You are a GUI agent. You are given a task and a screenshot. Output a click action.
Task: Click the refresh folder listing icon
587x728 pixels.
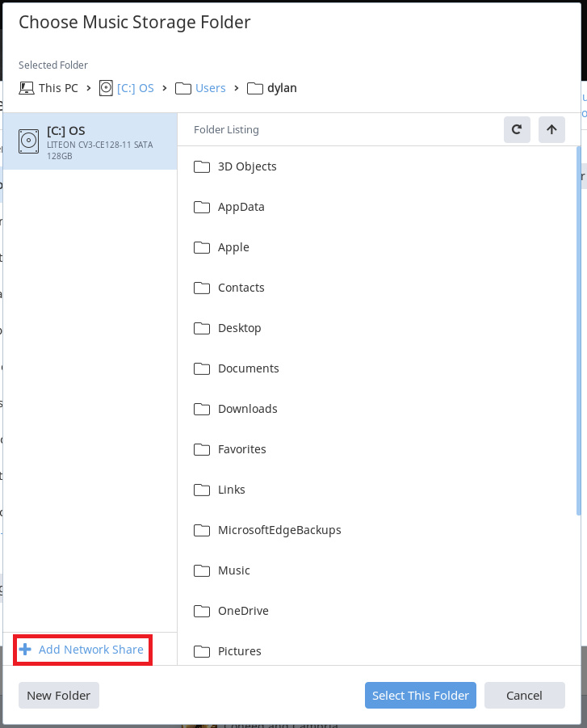point(517,129)
